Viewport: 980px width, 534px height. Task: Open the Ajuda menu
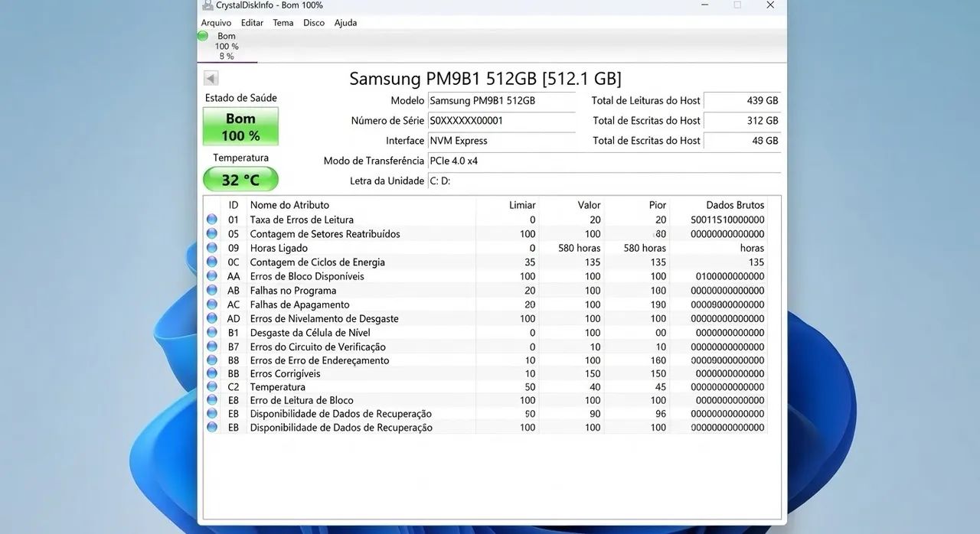coord(345,22)
